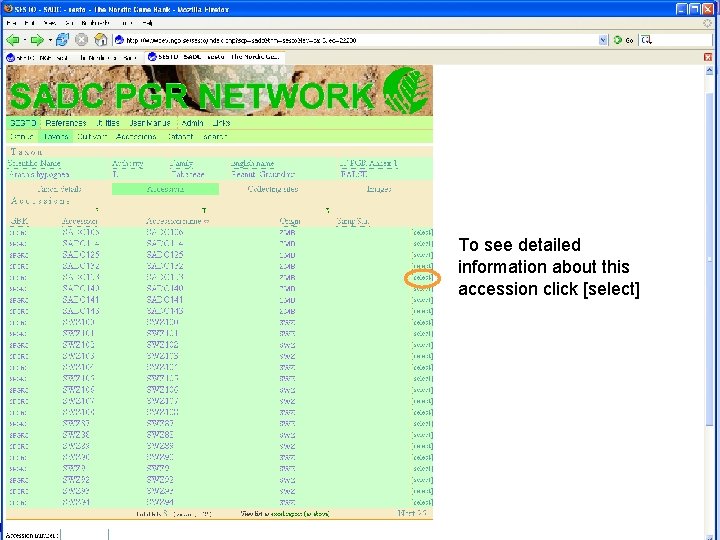Screen dimensions: 720x540
Task: Click [select] in the SWZ92 row
Action: point(422,480)
